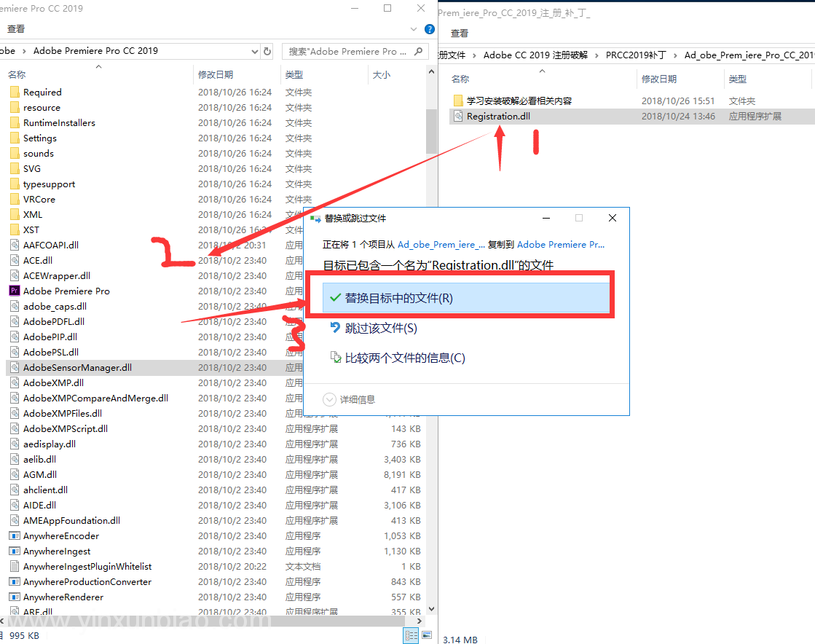Click Adobe CC 2019 注册破解 breadcrumb
Image resolution: width=815 pixels, height=644 pixels.
[535, 55]
